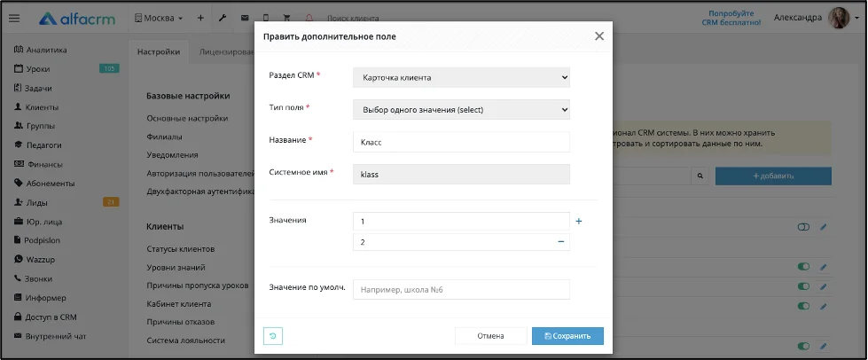Remove value 2 with the minus icon
Screen dimensions: 868x360
click(560, 241)
